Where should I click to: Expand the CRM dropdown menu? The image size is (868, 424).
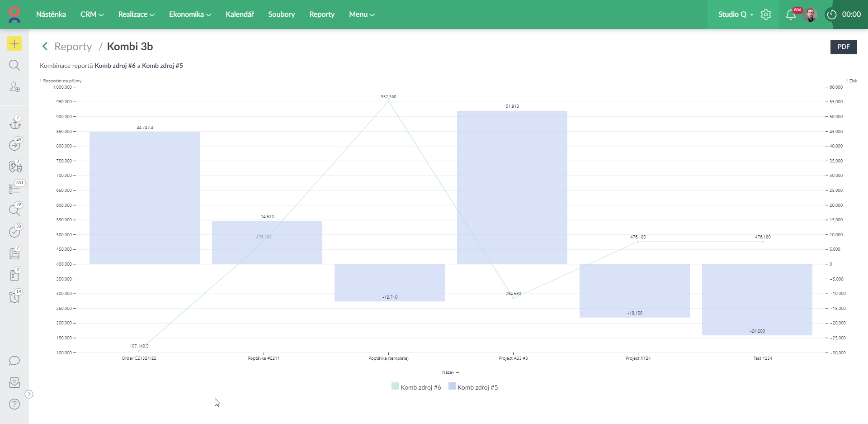(x=92, y=14)
